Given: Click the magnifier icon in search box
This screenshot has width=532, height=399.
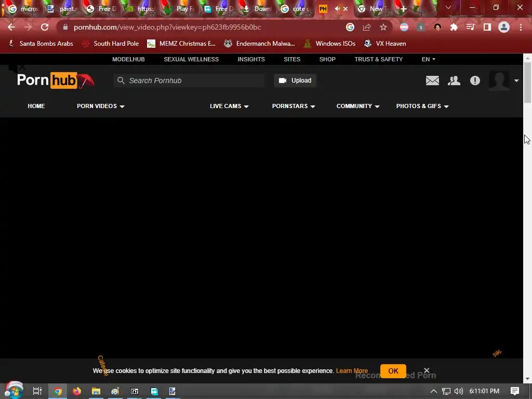Looking at the screenshot, I should tap(121, 81).
